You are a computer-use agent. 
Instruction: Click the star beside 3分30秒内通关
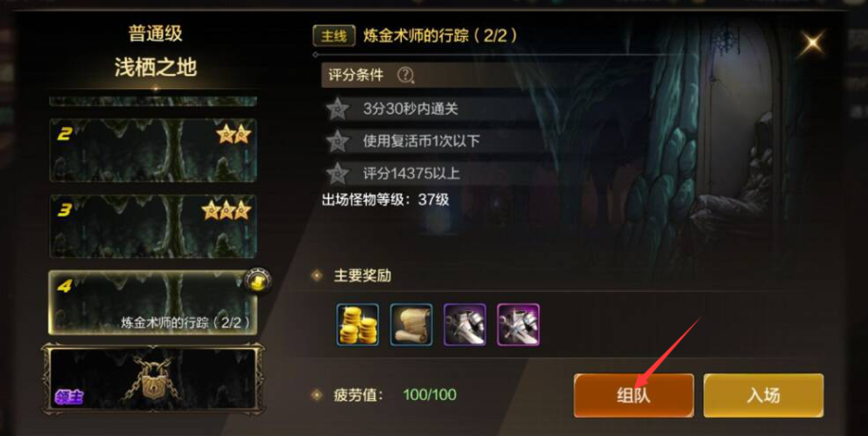pos(337,109)
